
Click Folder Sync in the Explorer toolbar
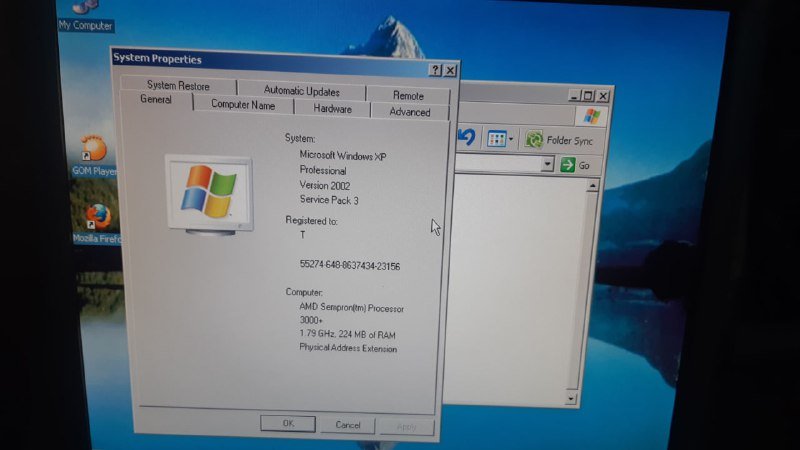point(559,140)
